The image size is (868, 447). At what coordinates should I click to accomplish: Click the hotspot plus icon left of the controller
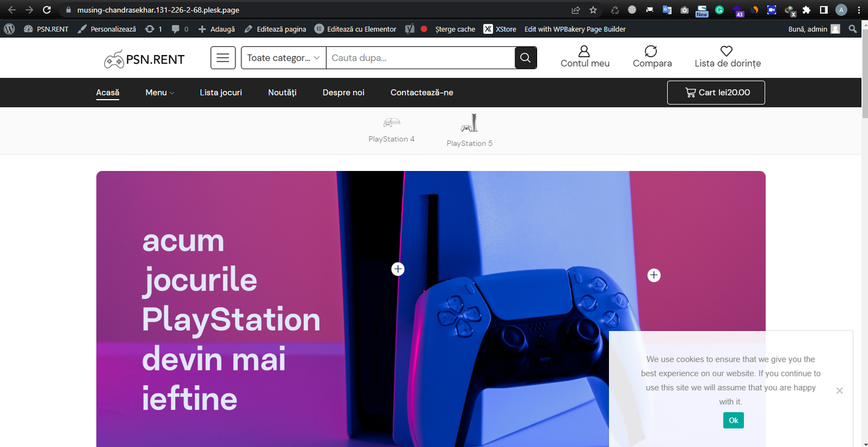point(398,269)
